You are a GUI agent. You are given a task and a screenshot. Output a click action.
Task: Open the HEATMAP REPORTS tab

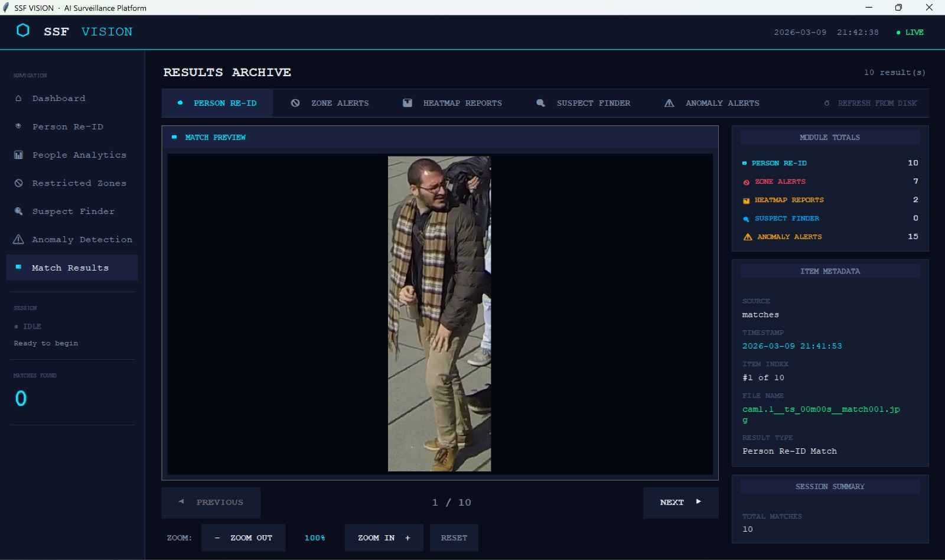point(452,103)
